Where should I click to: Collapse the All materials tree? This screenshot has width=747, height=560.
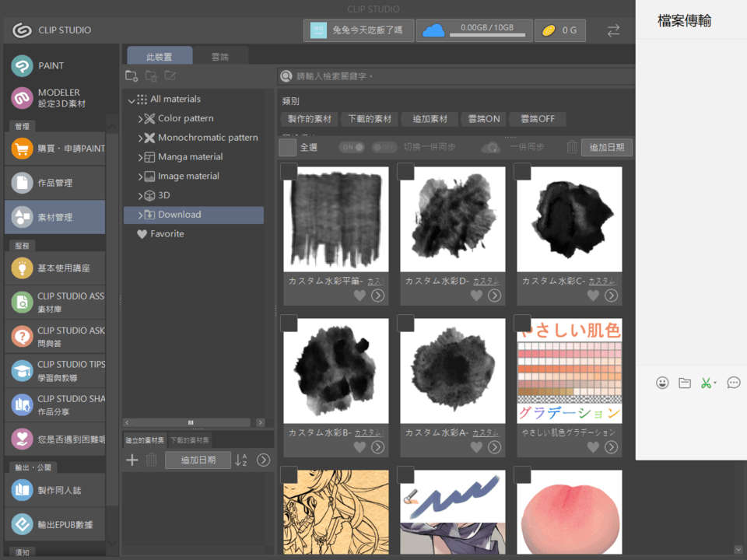[x=132, y=100]
